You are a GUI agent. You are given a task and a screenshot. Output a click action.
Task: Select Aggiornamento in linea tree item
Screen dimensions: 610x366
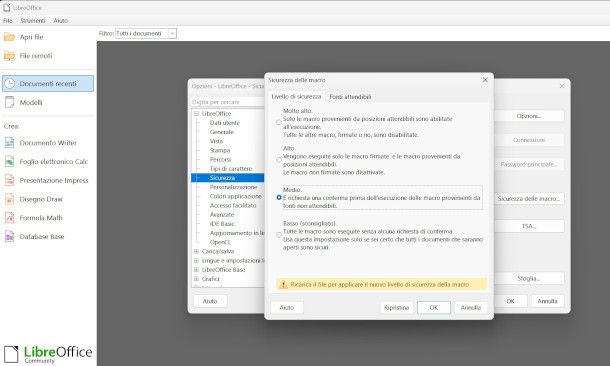pos(237,233)
